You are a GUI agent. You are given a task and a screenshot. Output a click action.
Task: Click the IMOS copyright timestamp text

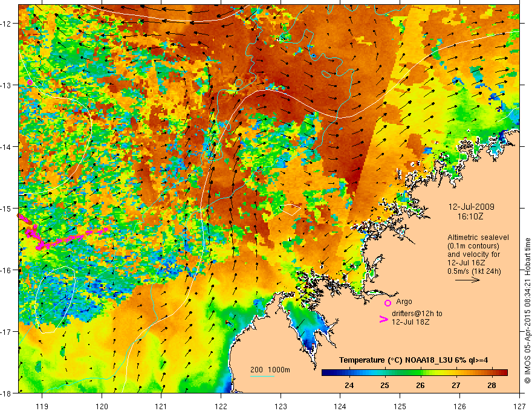pos(527,311)
